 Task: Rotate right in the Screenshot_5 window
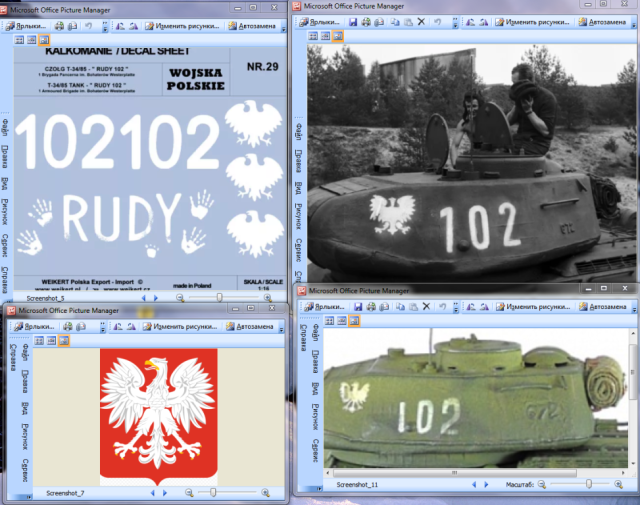coord(133,26)
